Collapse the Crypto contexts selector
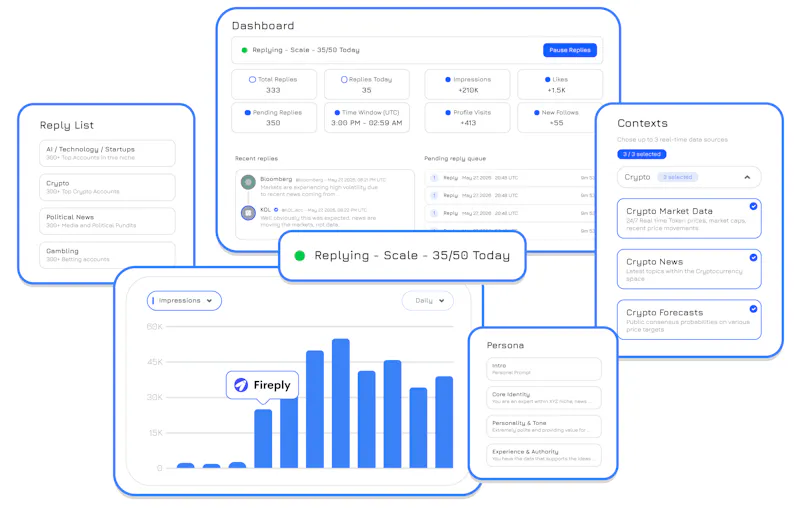This screenshot has height=508, width=800. click(689, 177)
